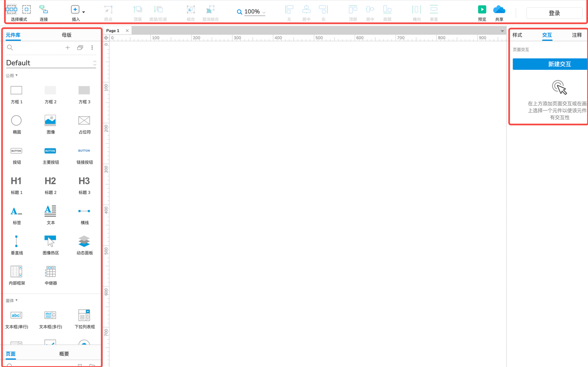Viewport: 588px width, 367px height.
Task: Close the Page 1 tab
Action: click(x=127, y=31)
